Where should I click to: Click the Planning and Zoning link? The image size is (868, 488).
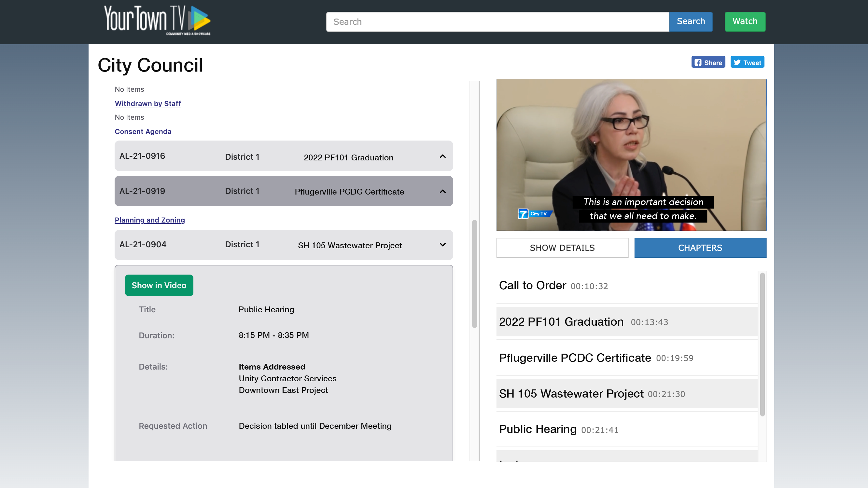coord(150,220)
